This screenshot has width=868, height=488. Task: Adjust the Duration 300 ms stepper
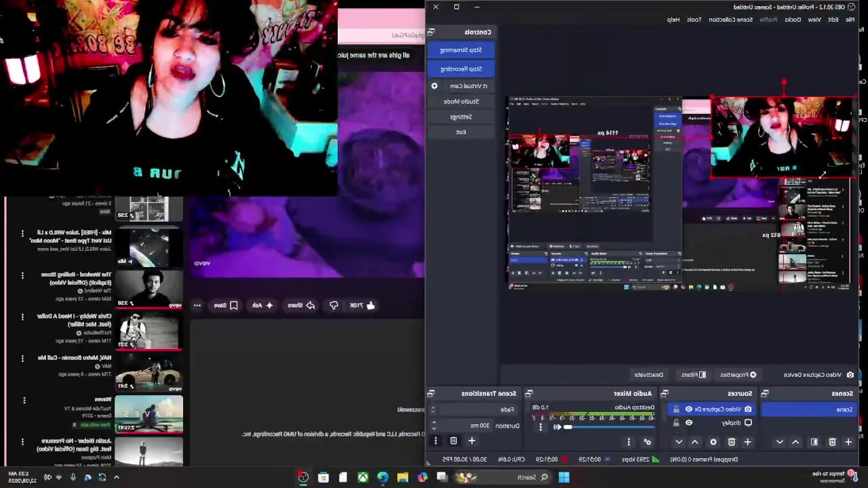click(x=434, y=426)
